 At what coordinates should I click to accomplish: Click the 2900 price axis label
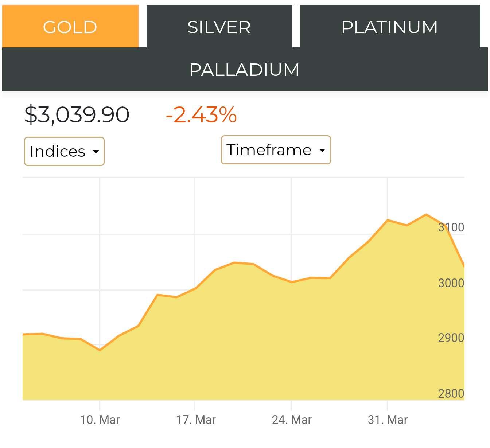coord(451,338)
